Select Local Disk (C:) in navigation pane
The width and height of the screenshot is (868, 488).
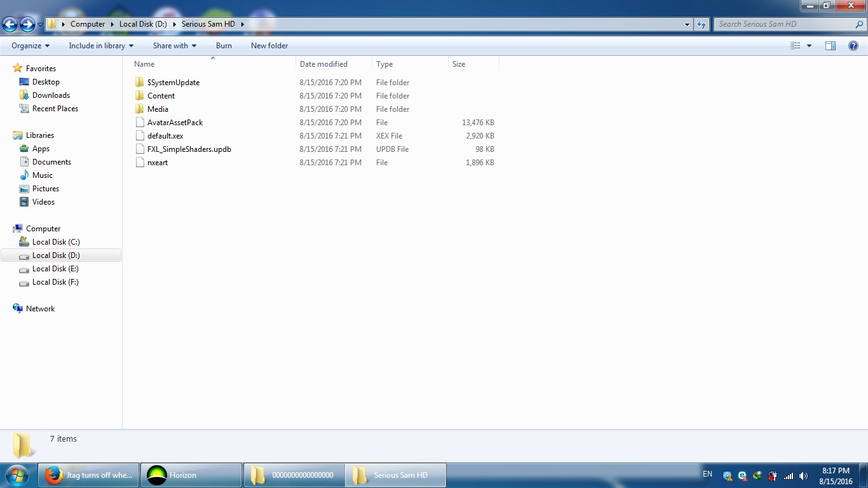[56, 242]
